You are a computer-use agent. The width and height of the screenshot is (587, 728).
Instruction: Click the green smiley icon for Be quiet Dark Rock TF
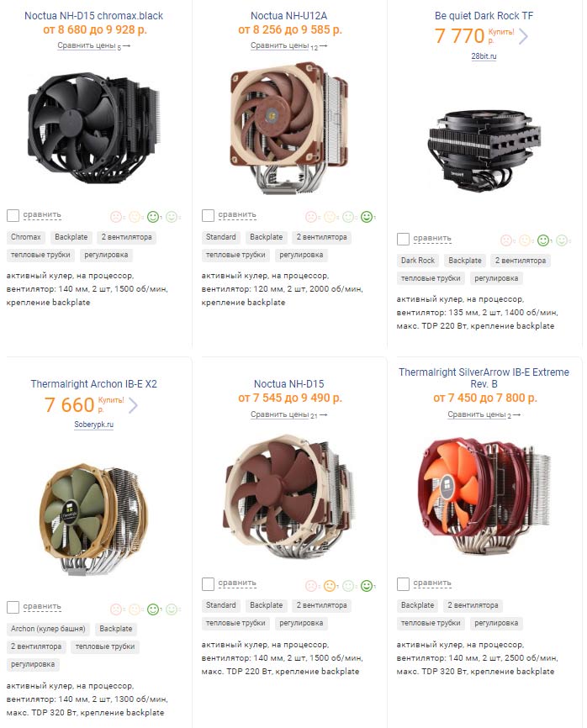[x=543, y=240]
